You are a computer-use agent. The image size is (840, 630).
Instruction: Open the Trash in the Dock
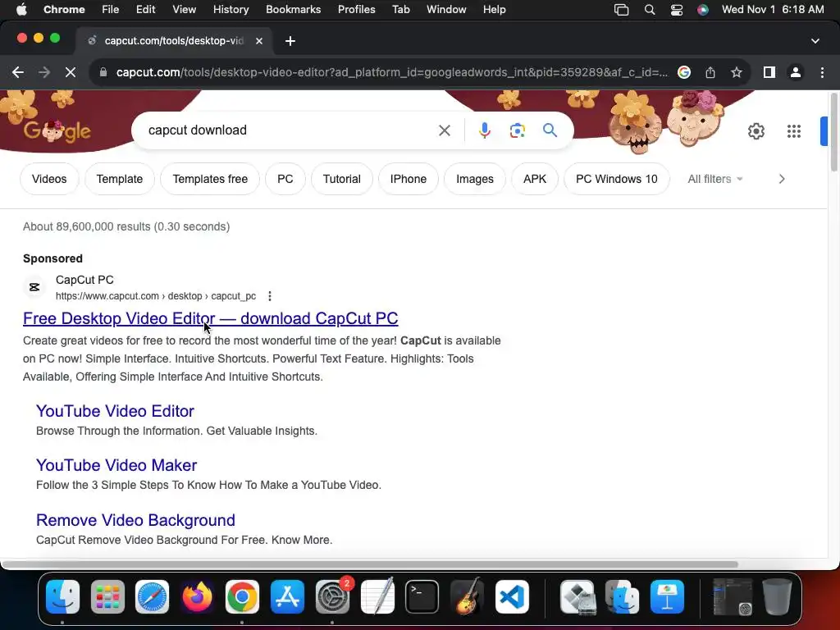click(x=777, y=597)
